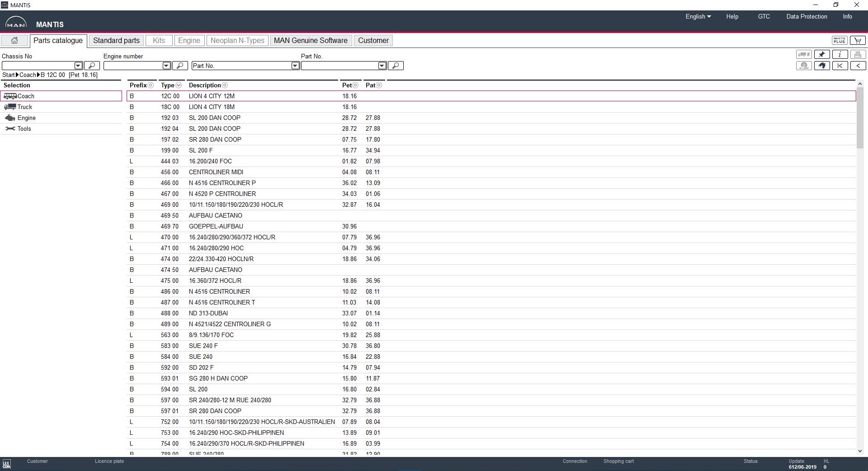868x471 pixels.
Task: Select row GOEPPEL-AUFBAU
Action: [491, 226]
